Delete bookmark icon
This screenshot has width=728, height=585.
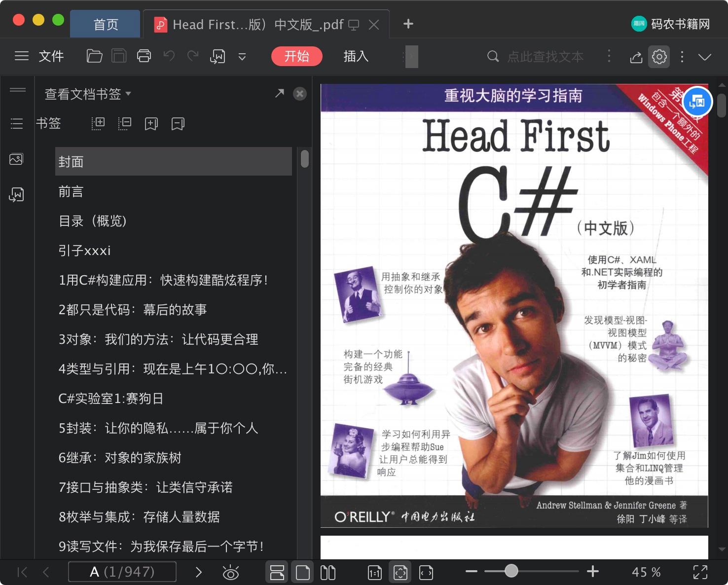tap(178, 124)
